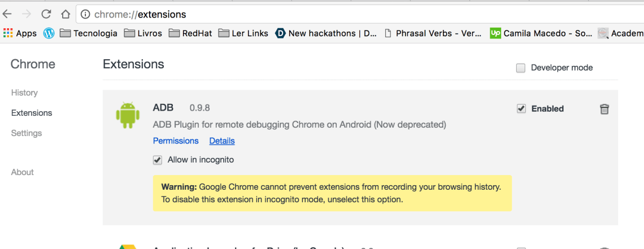Expand the Livros bookmarks folder
This screenshot has height=249, width=644.
click(143, 33)
